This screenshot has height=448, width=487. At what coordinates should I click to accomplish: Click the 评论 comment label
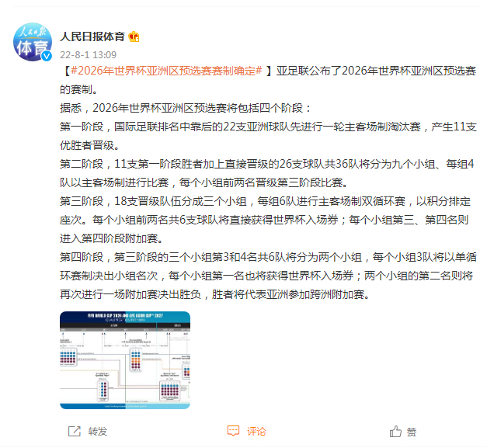(x=256, y=431)
